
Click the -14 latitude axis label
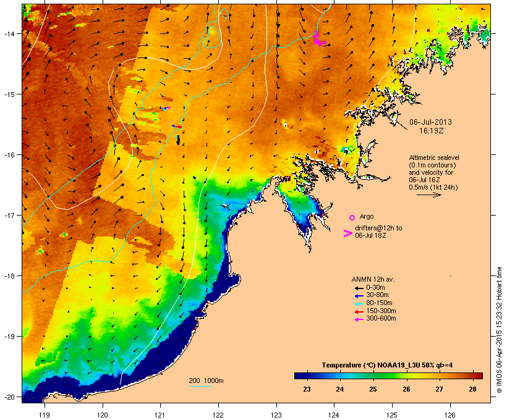coord(9,33)
